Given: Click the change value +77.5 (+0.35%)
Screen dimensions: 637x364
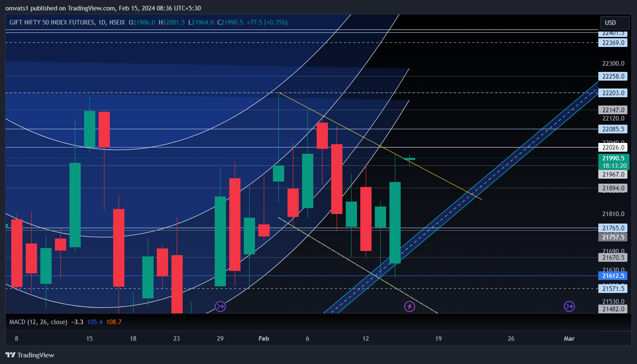Looking at the screenshot, I should [x=267, y=22].
